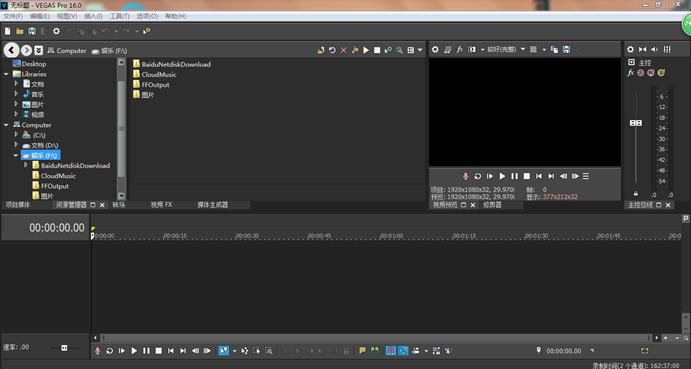Click the red X delete icon in explorer toolbar
The height and width of the screenshot is (369, 691).
coord(343,50)
